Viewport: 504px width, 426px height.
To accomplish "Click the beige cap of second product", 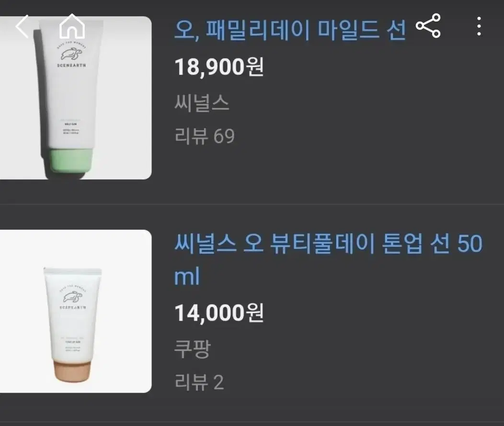I will pos(73,371).
